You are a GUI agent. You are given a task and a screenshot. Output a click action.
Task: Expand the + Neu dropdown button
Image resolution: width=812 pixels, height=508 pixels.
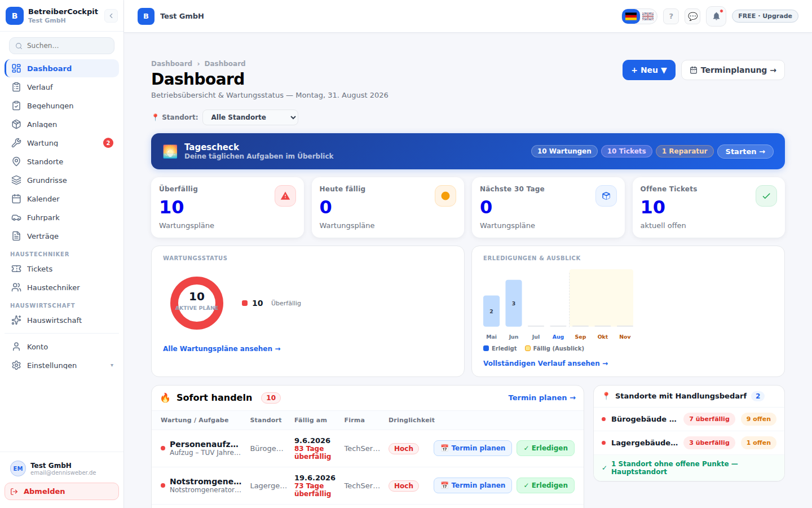pyautogui.click(x=649, y=70)
